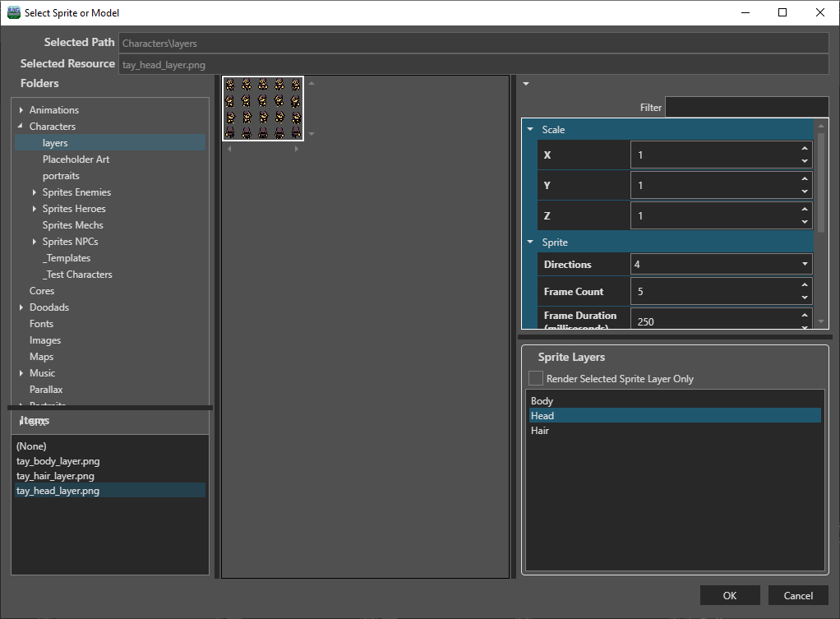
Task: Select tay_body_layer.png from the Items list
Action: (x=58, y=461)
